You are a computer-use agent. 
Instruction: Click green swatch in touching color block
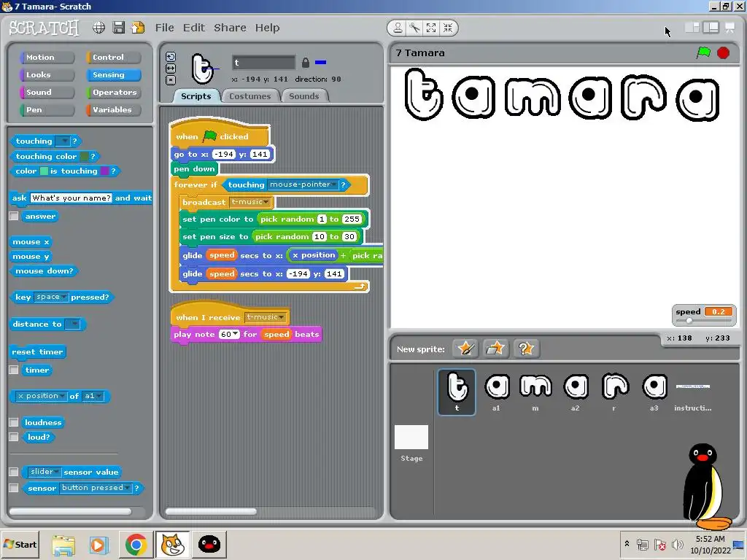click(85, 156)
